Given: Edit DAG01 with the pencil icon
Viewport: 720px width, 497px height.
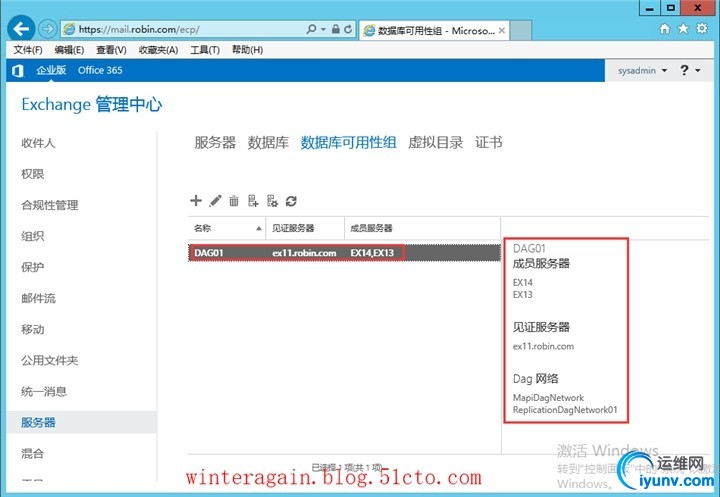Looking at the screenshot, I should click(x=215, y=201).
